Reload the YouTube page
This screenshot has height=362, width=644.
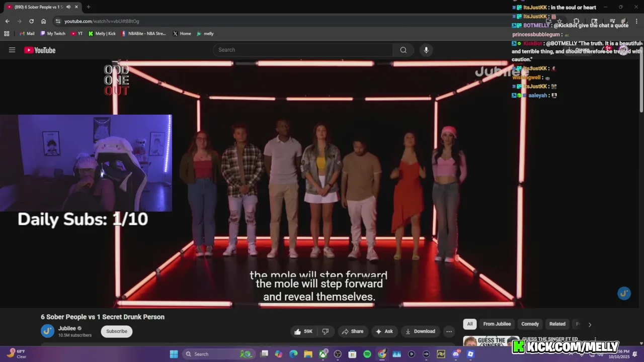[x=31, y=21]
